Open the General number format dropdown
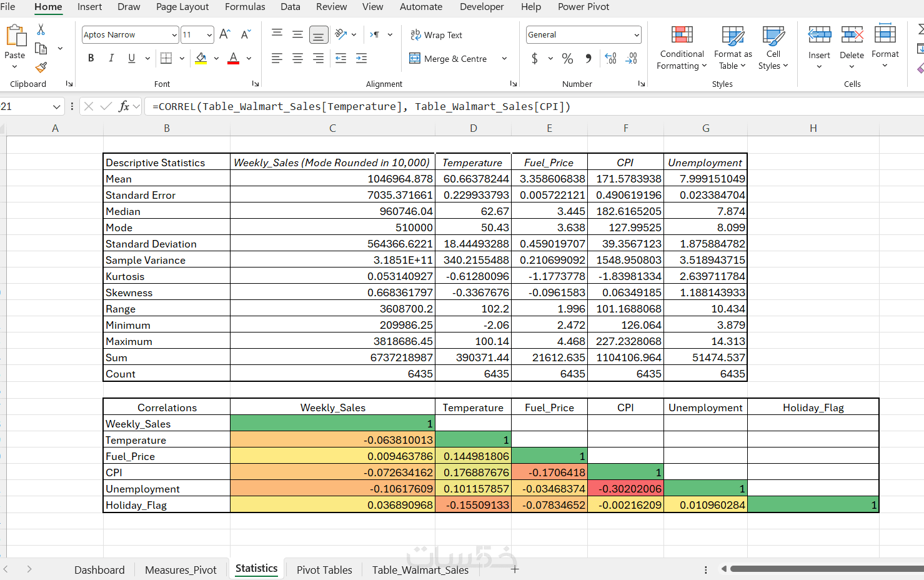 (x=636, y=35)
